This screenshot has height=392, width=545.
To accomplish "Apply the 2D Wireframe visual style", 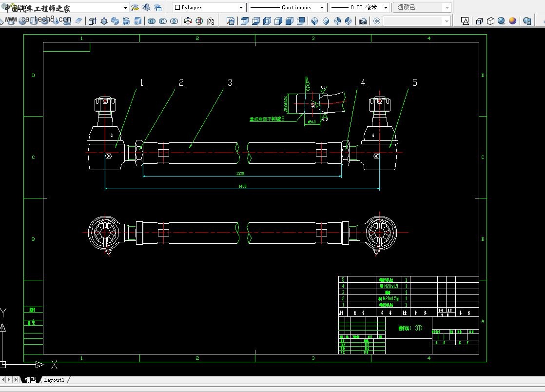I will click(x=465, y=21).
